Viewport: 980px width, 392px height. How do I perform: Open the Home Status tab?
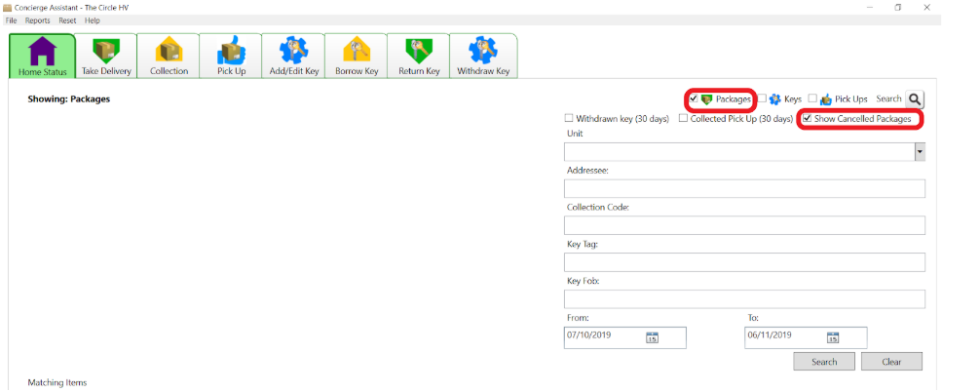[43, 56]
